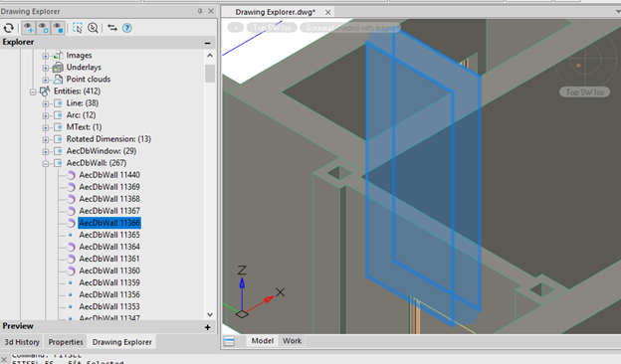The height and width of the screenshot is (364, 621).
Task: Select AecDbWall 11359
Action: click(109, 282)
